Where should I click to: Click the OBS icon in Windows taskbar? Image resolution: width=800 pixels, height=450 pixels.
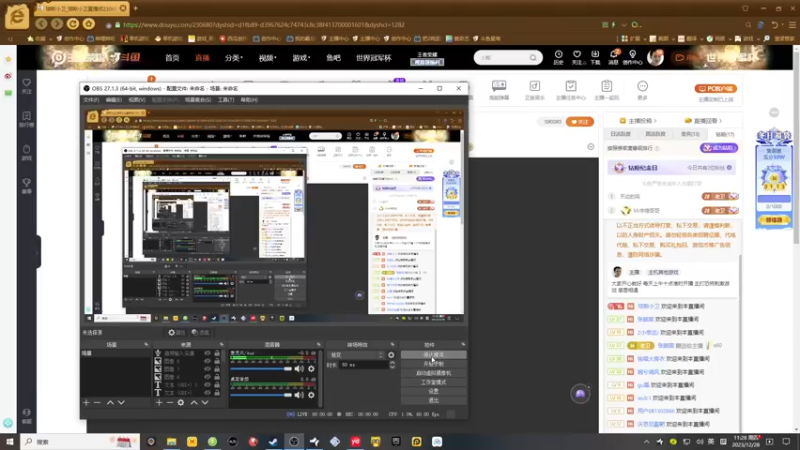click(x=294, y=441)
